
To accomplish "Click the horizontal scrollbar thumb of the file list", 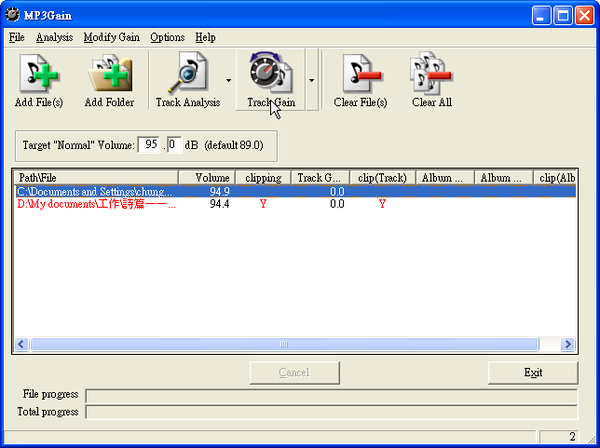I will [284, 344].
